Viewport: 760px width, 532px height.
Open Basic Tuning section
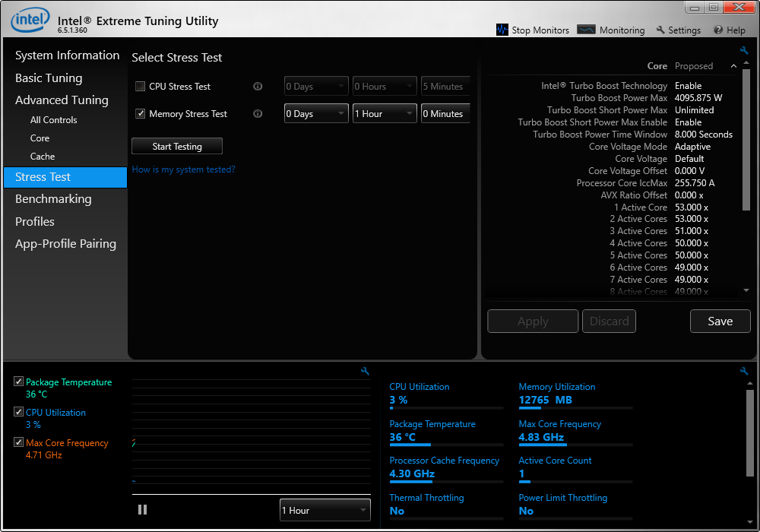[49, 78]
